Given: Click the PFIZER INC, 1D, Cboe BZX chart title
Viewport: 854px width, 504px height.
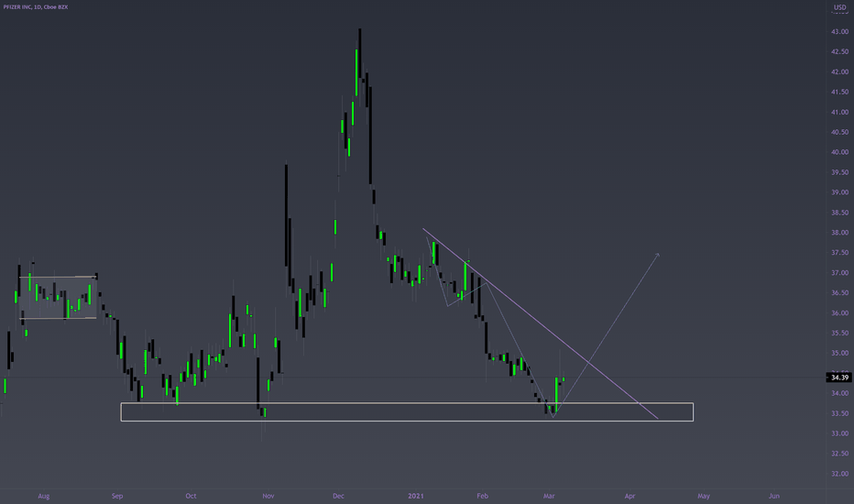Looking at the screenshot, I should tap(36, 7).
